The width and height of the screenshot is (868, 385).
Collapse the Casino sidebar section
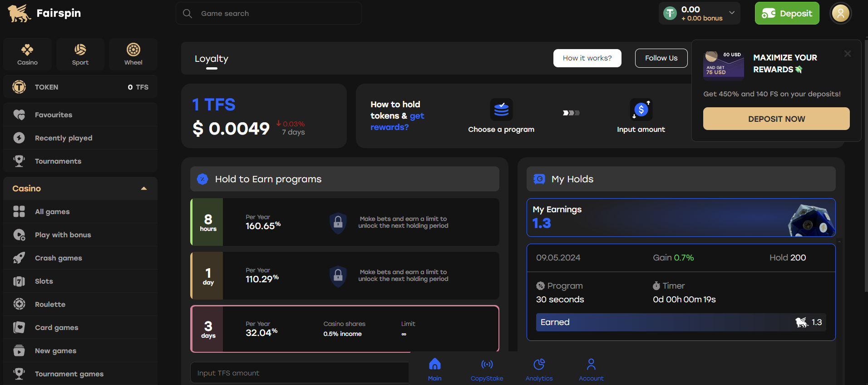[144, 189]
